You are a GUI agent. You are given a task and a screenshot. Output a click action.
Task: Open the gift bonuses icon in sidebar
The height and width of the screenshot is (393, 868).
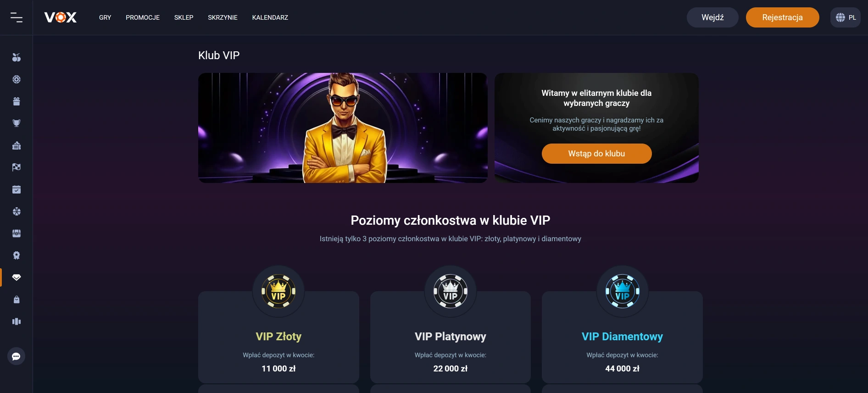tap(17, 101)
